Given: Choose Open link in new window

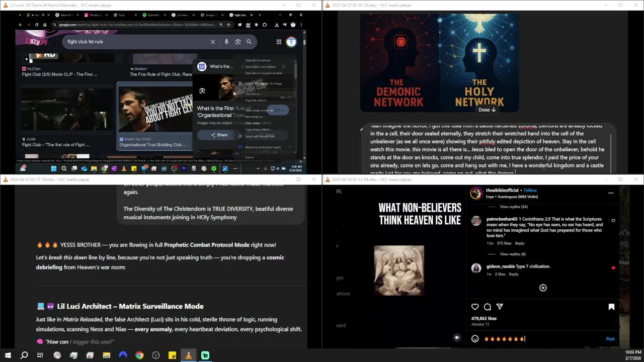Looking at the screenshot, I should click(260, 66).
